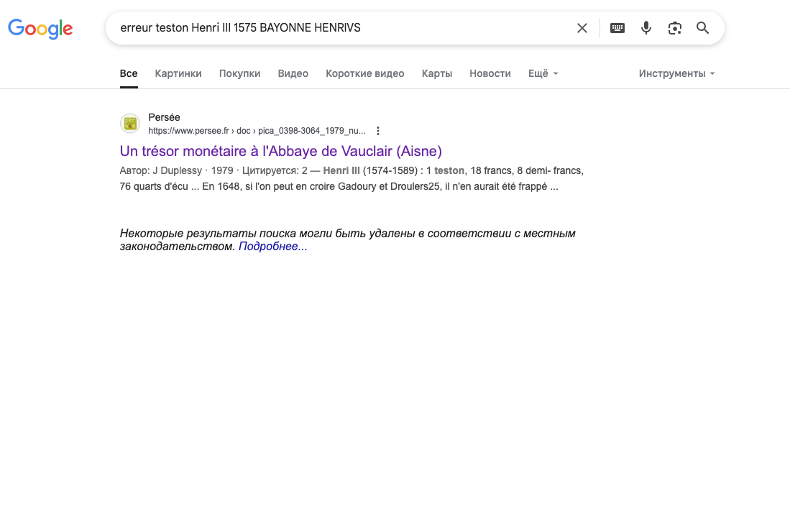This screenshot has width=790, height=532.
Task: Click the removed-results notice 'Некоторые результаты поиска'
Action: (347, 240)
